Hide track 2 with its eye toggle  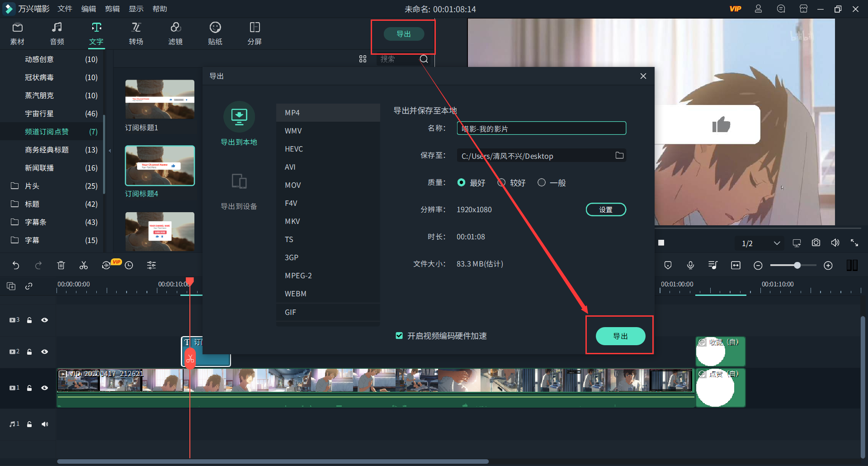point(45,352)
